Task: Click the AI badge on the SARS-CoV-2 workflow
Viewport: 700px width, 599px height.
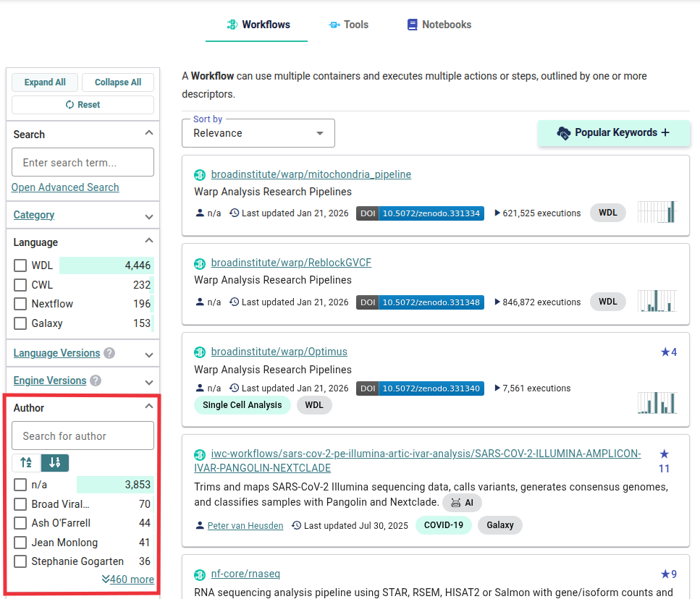Action: [462, 502]
